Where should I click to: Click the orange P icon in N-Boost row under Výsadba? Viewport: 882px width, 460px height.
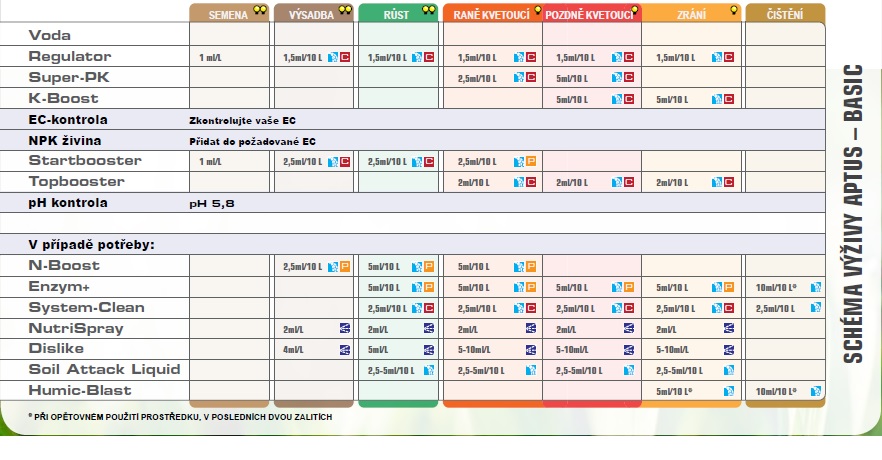click(345, 267)
